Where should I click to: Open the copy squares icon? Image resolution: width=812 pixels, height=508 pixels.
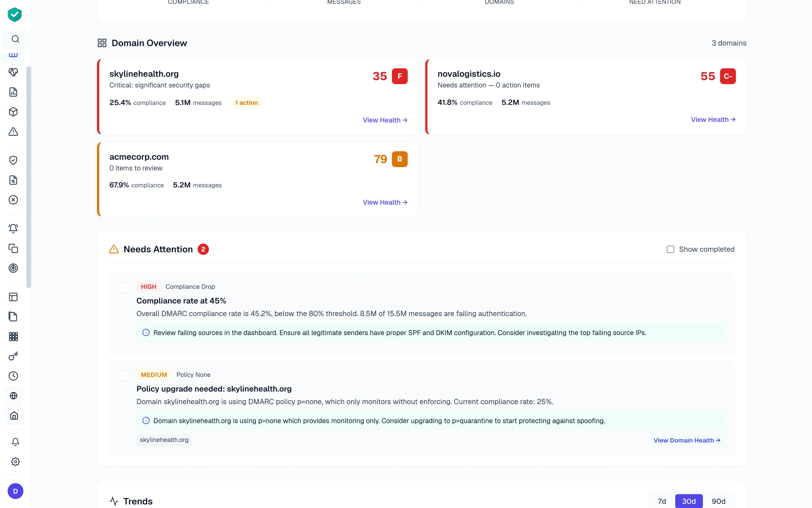(x=13, y=248)
